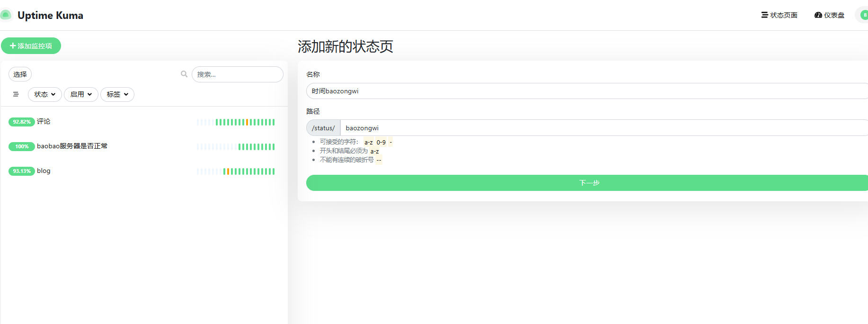Click the list filter lines icon
This screenshot has height=324, width=868.
16,94
